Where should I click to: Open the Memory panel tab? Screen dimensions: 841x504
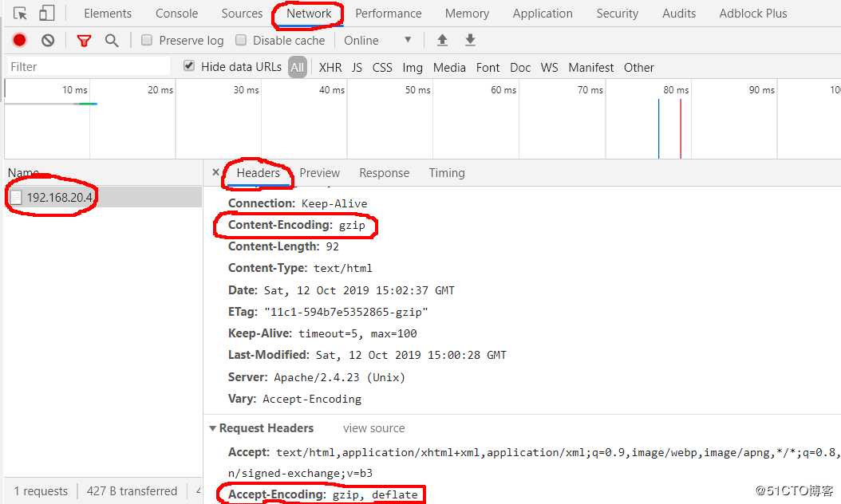pyautogui.click(x=467, y=14)
